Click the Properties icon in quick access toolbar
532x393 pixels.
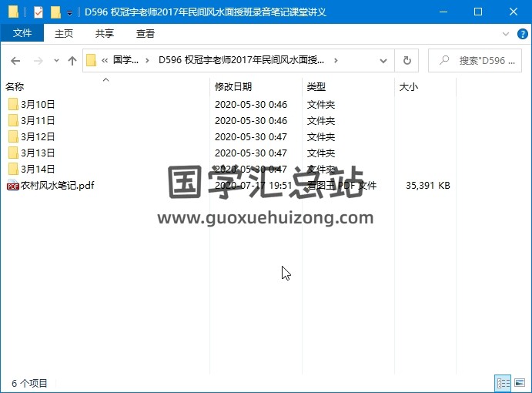point(38,12)
